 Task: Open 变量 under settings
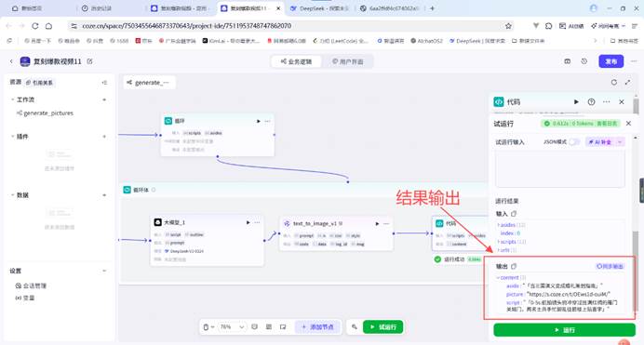(25, 298)
